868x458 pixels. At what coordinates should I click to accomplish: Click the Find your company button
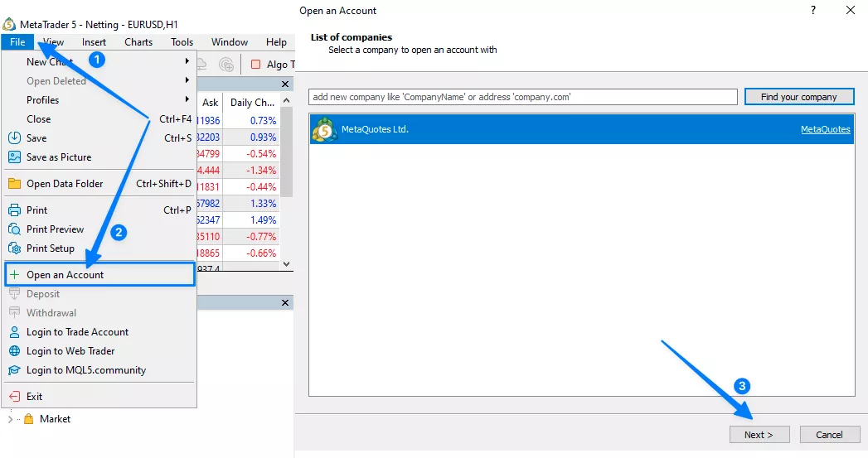tap(798, 97)
